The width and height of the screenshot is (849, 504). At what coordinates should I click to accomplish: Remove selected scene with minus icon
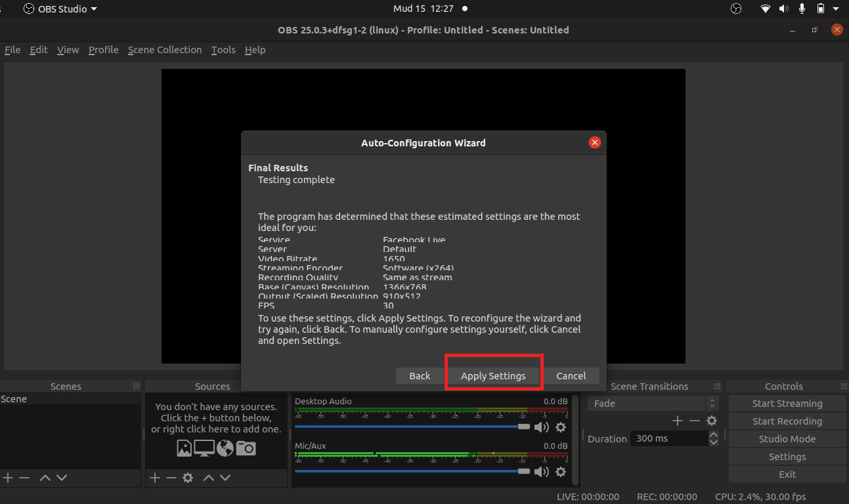tap(24, 478)
